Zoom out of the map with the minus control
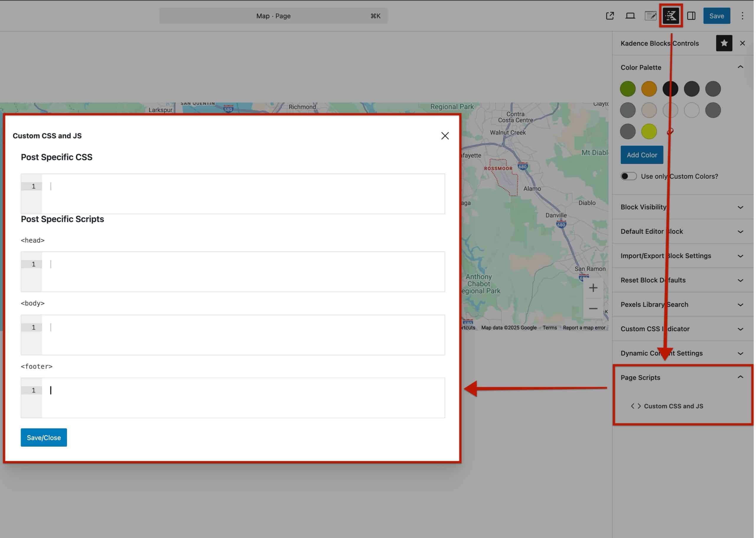Image resolution: width=756 pixels, height=538 pixels. 593,309
